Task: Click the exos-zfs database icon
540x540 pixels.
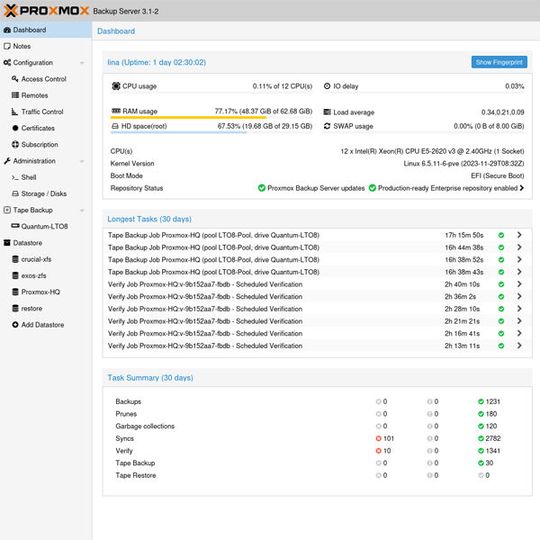Action: click(15, 276)
